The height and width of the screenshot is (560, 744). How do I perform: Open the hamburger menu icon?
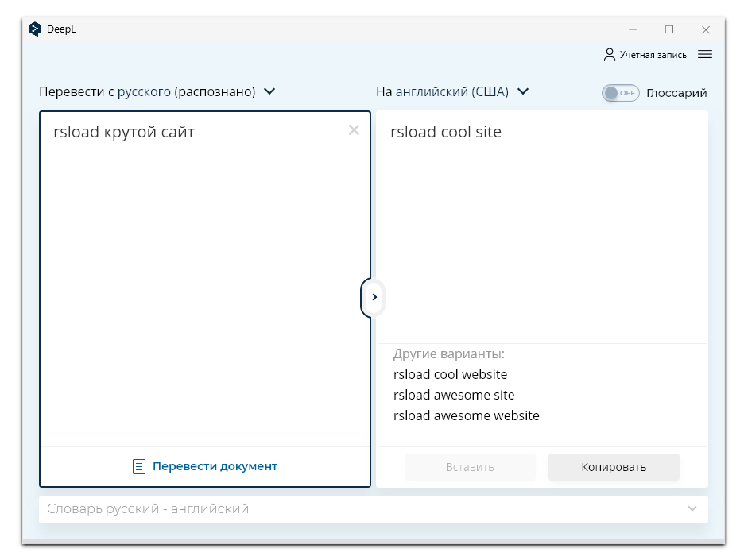point(704,54)
